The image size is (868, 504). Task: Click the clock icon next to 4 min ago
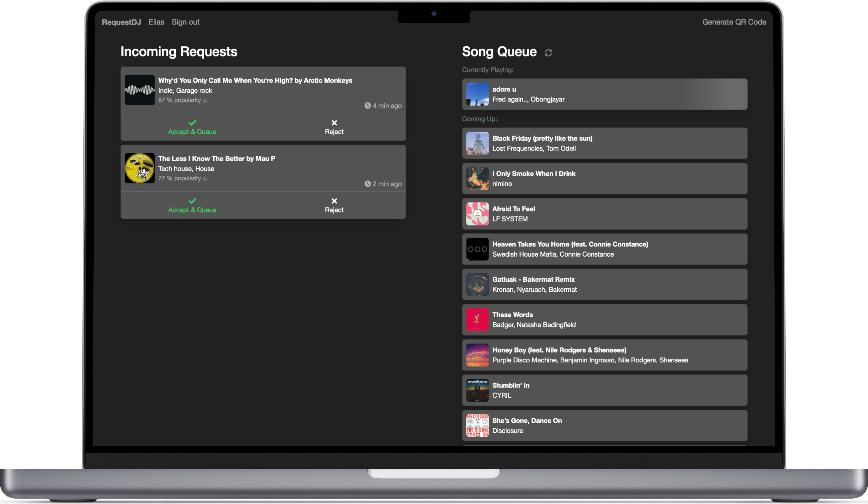point(368,106)
